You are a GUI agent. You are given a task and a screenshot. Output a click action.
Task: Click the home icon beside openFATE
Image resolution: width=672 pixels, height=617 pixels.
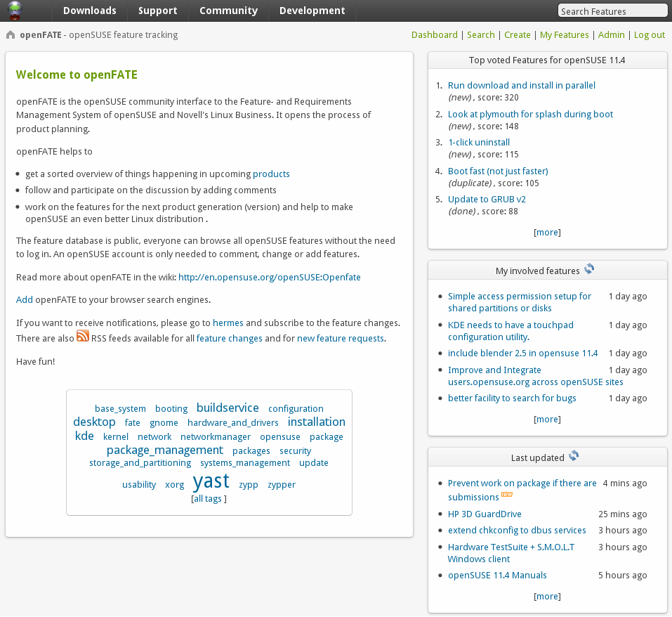click(x=11, y=34)
